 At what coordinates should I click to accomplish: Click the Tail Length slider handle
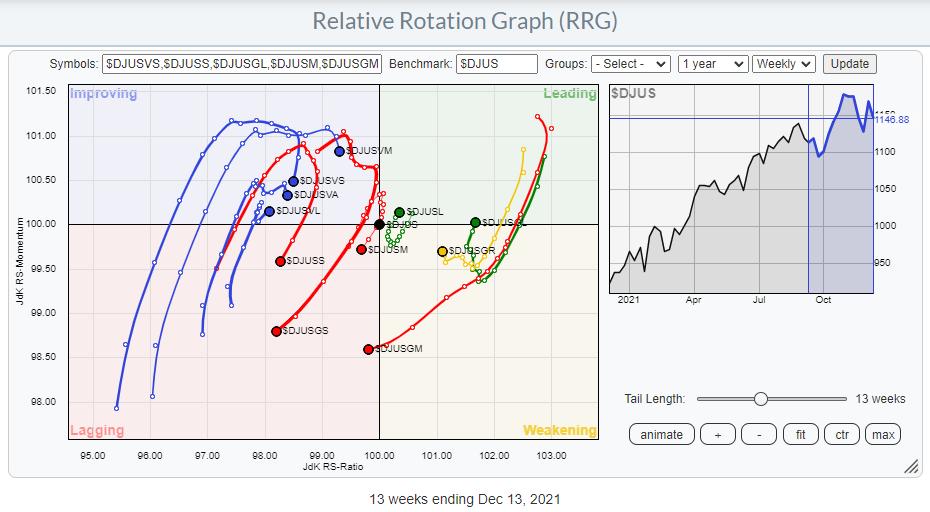[x=761, y=399]
